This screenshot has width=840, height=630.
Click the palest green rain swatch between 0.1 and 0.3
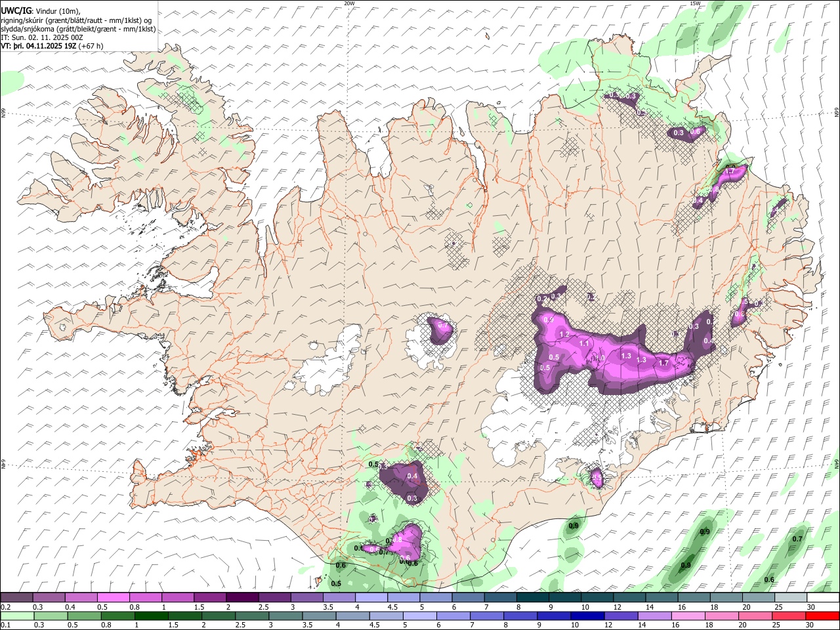pyautogui.click(x=17, y=616)
